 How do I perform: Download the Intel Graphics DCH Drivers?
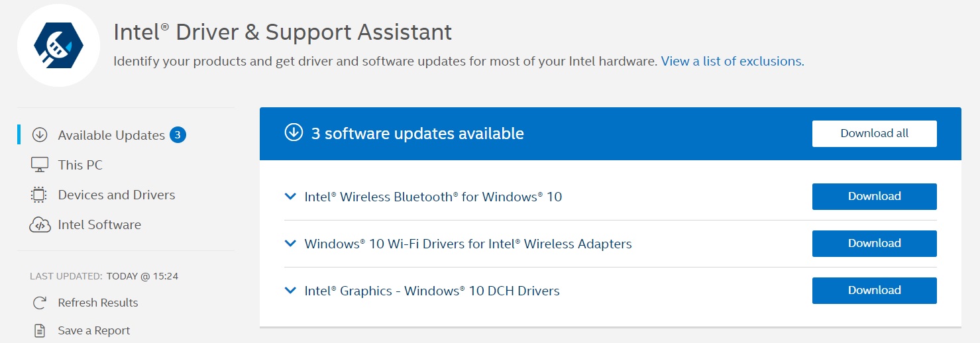point(874,291)
